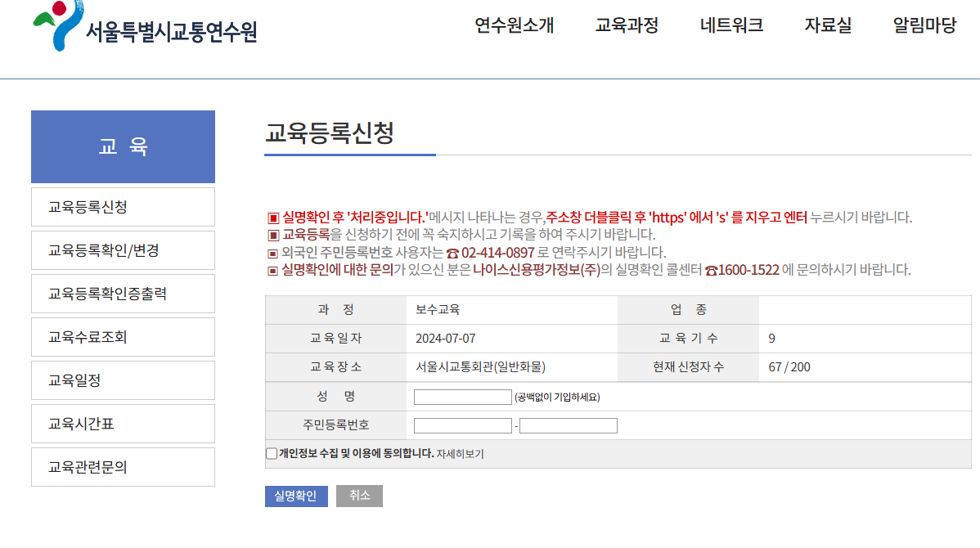This screenshot has width=980, height=548.
Task: Open 교육등록확인/변경 page
Action: [x=123, y=249]
